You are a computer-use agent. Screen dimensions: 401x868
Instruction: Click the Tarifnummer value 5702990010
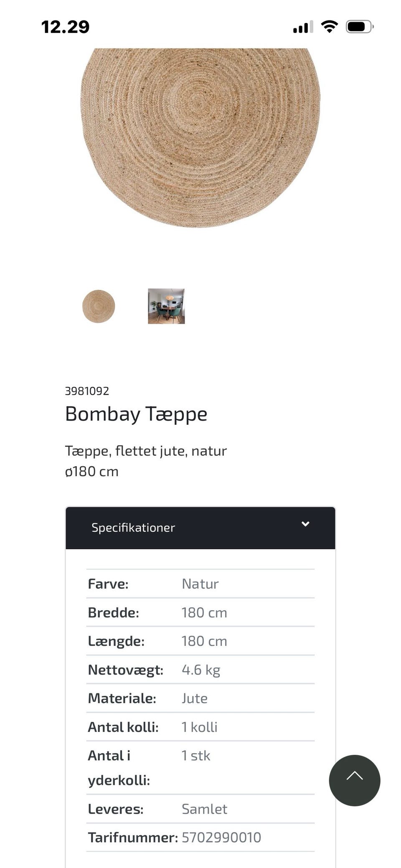(x=221, y=837)
